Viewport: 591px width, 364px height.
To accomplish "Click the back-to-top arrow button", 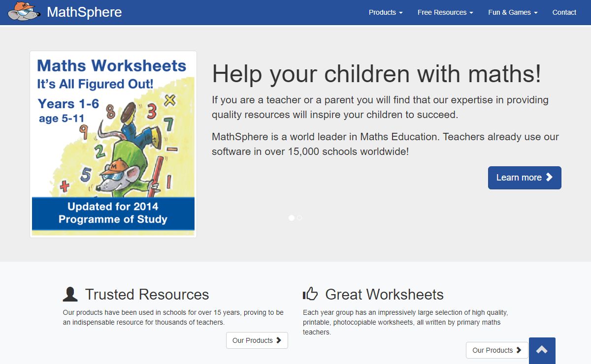I will pos(542,351).
